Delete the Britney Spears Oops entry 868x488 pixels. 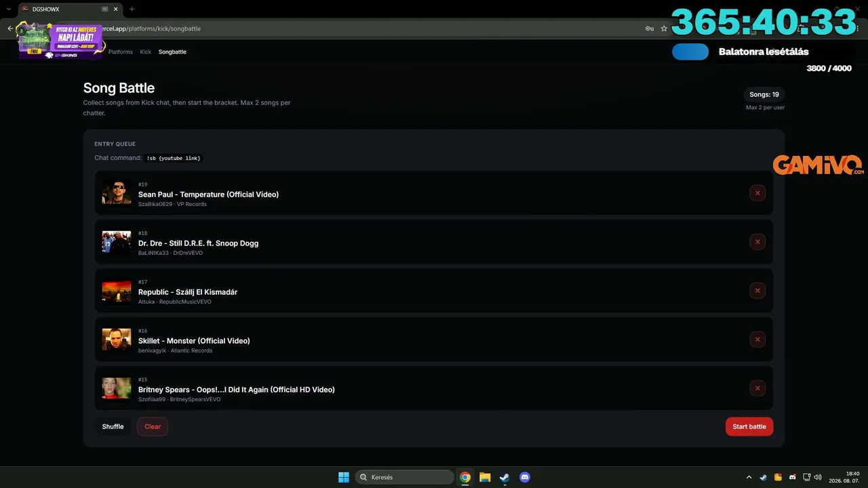point(757,388)
